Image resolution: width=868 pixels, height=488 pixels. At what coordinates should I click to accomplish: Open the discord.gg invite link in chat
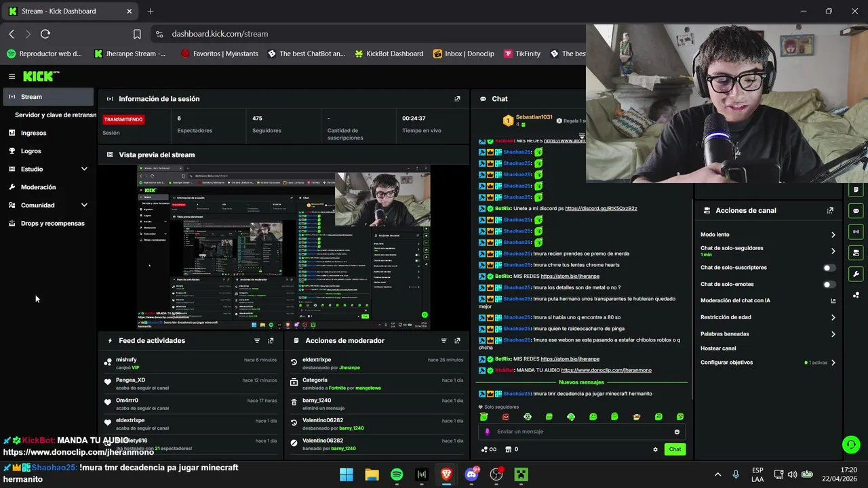point(601,209)
